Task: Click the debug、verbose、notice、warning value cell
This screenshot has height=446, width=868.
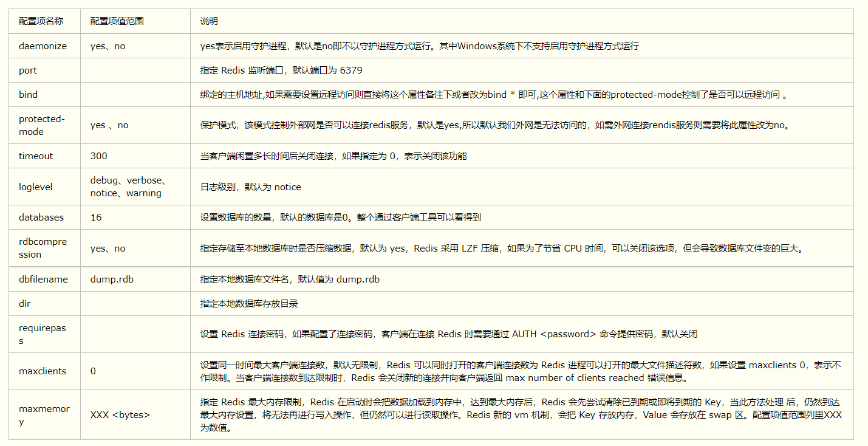Action: (x=135, y=187)
